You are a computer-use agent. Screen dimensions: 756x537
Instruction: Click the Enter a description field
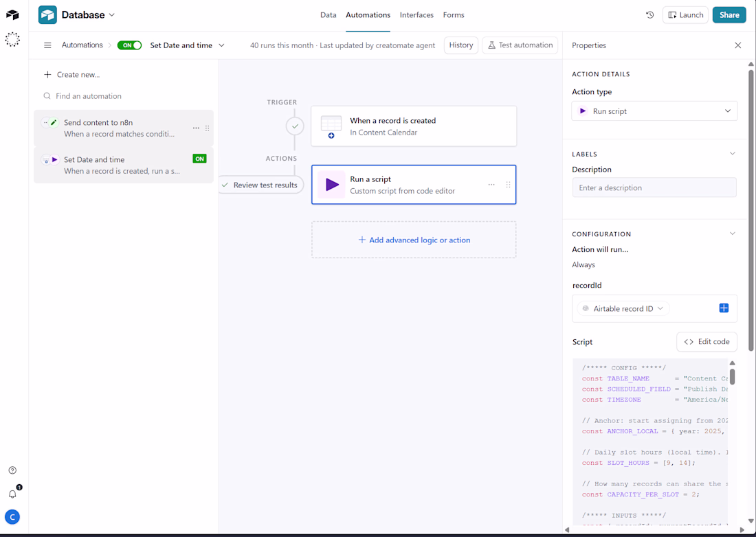[x=654, y=188]
